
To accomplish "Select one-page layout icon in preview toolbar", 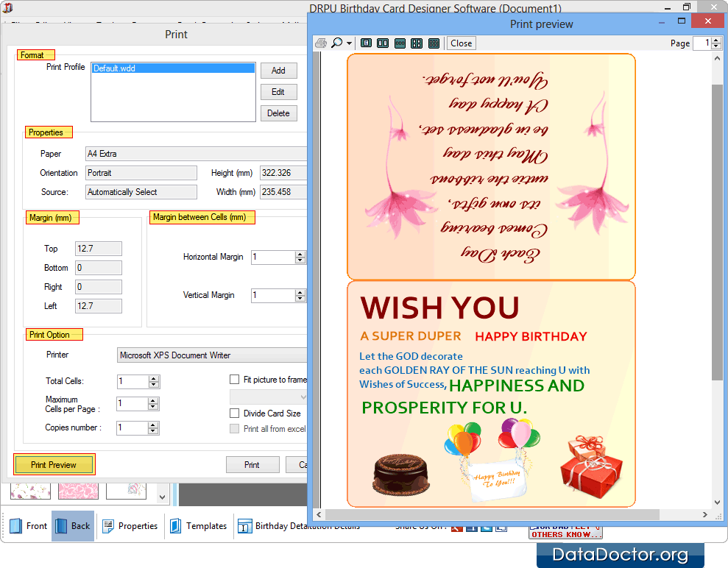I will click(366, 43).
